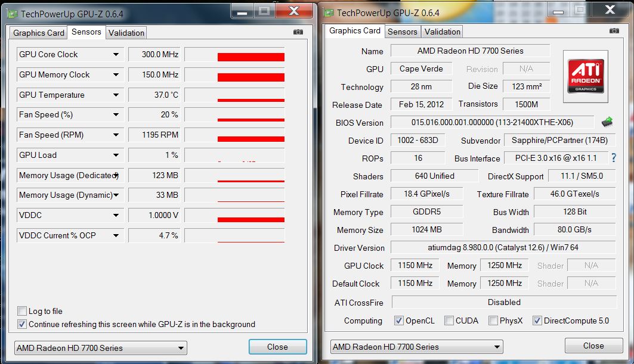Click the Device ID value 1002 - 683D
Screen dimensions: 634x364
point(417,140)
